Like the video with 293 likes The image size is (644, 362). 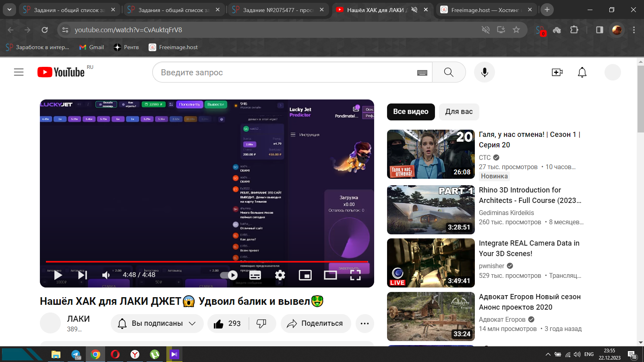click(228, 323)
